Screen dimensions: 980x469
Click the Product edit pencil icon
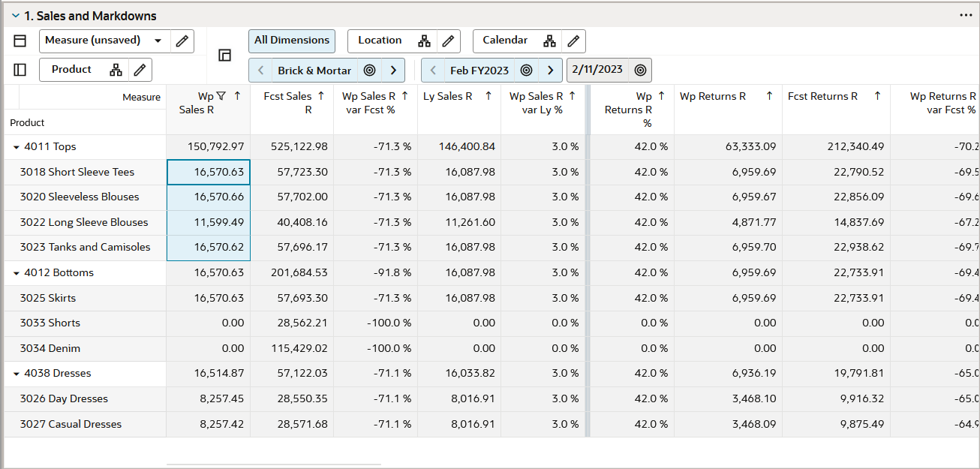tap(139, 70)
